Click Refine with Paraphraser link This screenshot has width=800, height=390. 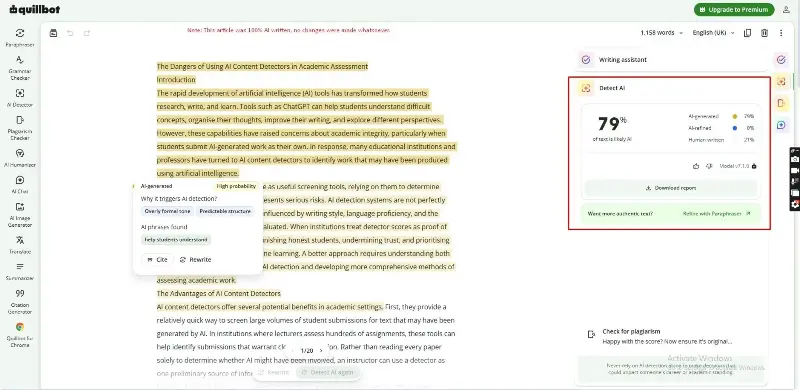coord(716,214)
